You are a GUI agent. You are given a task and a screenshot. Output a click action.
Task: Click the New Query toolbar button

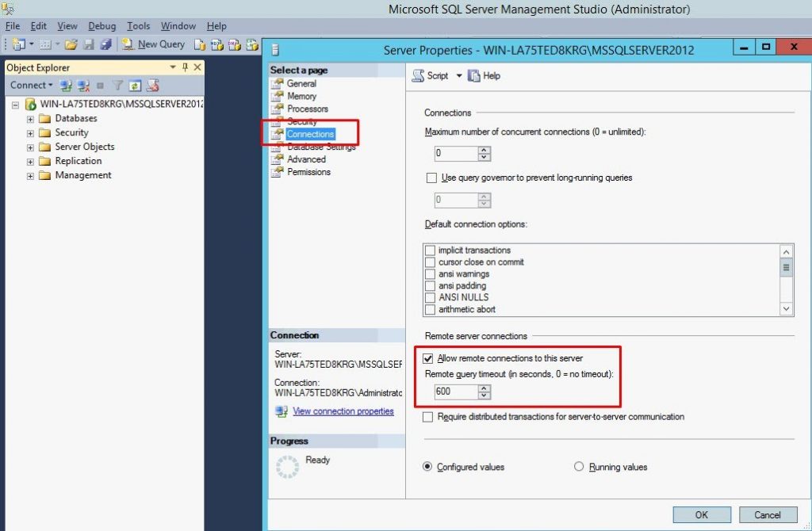click(153, 44)
